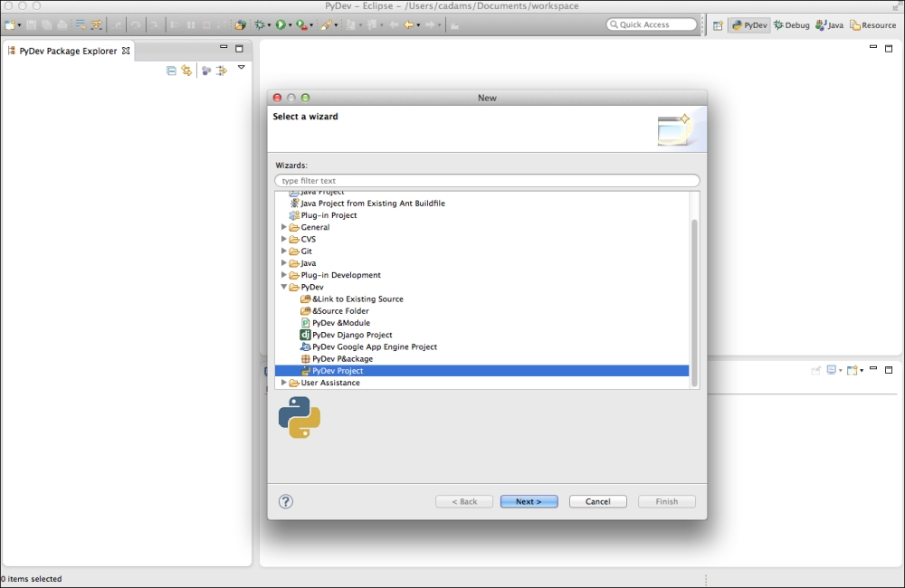The width and height of the screenshot is (905, 588).
Task: Click the Pin Console icon in bottom panel
Action: point(815,370)
